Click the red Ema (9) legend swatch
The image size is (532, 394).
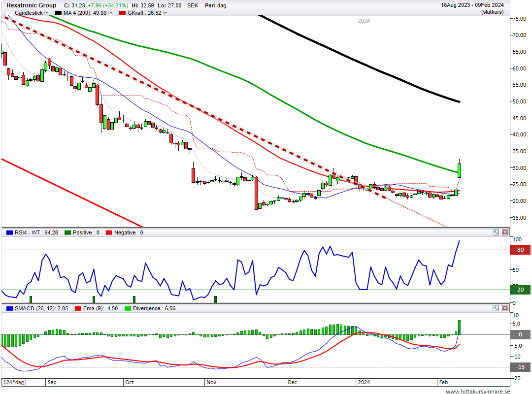pos(78,308)
